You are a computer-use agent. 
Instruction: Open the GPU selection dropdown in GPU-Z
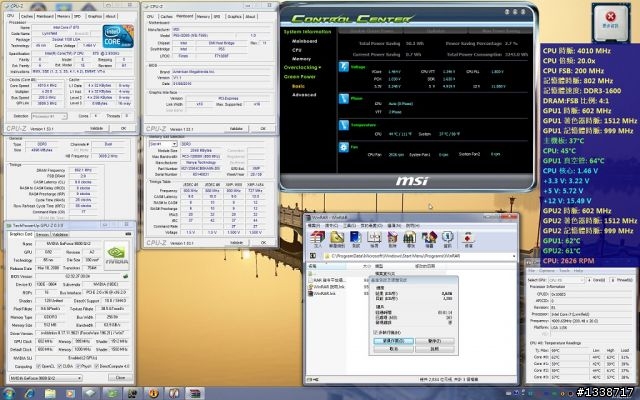point(46,378)
